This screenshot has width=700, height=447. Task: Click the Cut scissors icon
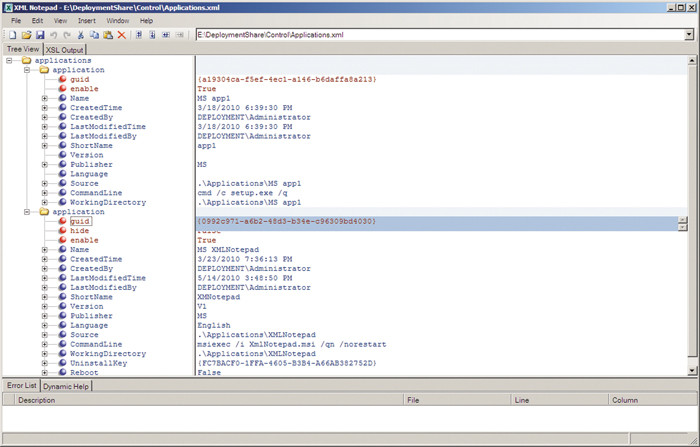pos(81,35)
